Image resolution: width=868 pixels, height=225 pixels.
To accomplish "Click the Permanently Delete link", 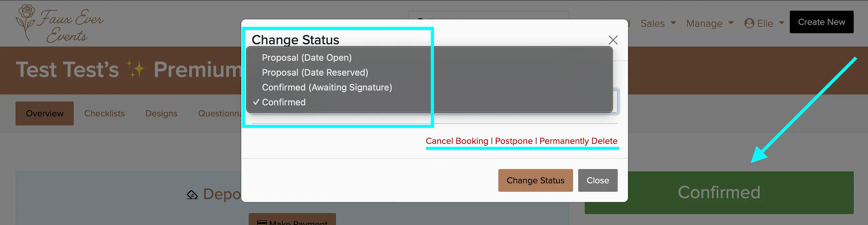I will click(x=578, y=141).
